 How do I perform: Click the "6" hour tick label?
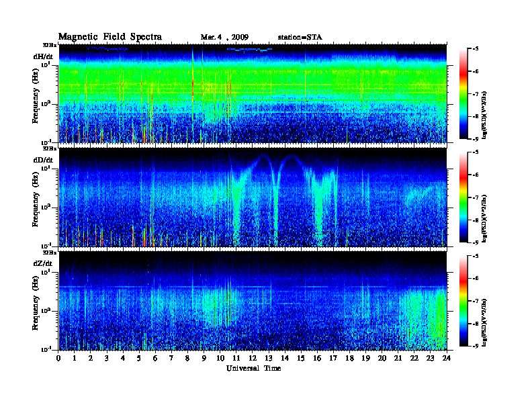click(155, 358)
